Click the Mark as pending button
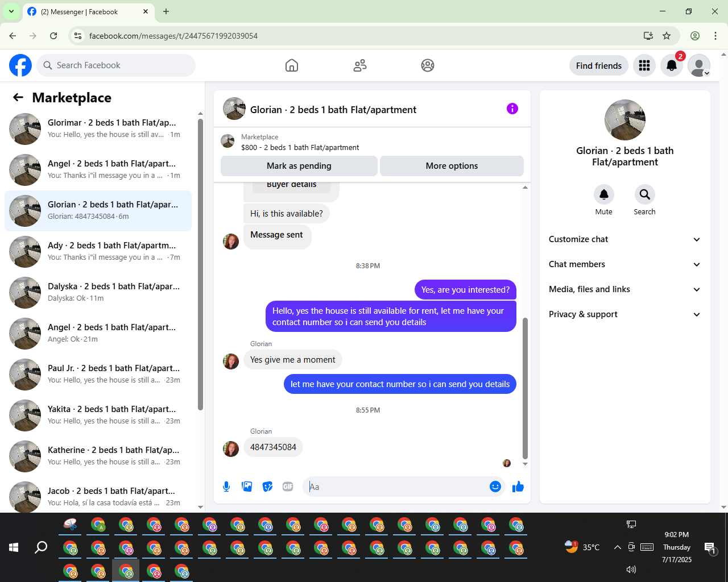This screenshot has height=582, width=728. pyautogui.click(x=299, y=166)
